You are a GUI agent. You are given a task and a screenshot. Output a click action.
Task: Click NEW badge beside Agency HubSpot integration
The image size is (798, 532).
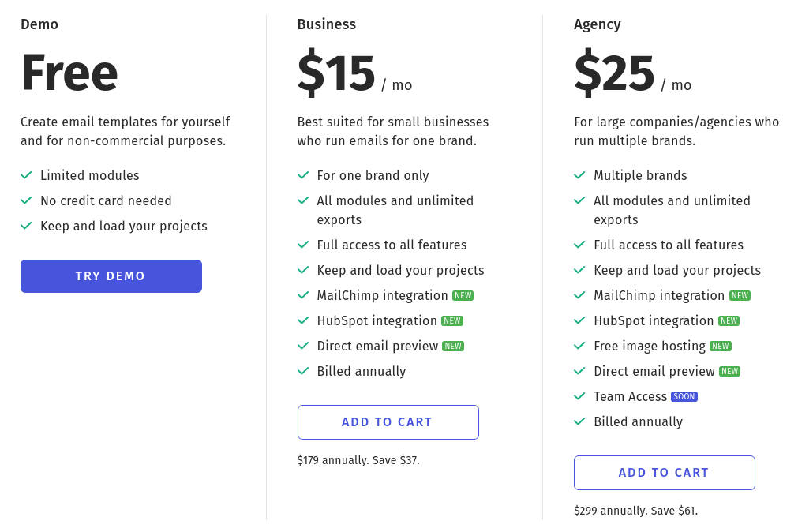729,321
